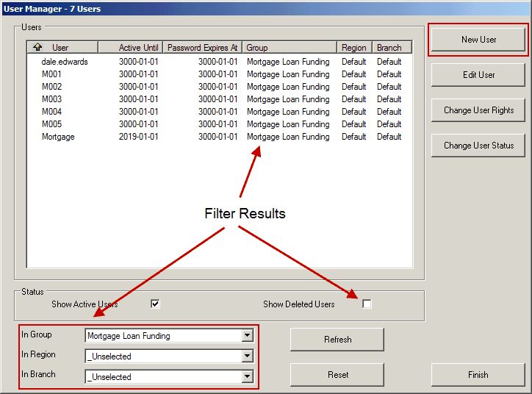Sort by Password Expires At column header

[203, 48]
